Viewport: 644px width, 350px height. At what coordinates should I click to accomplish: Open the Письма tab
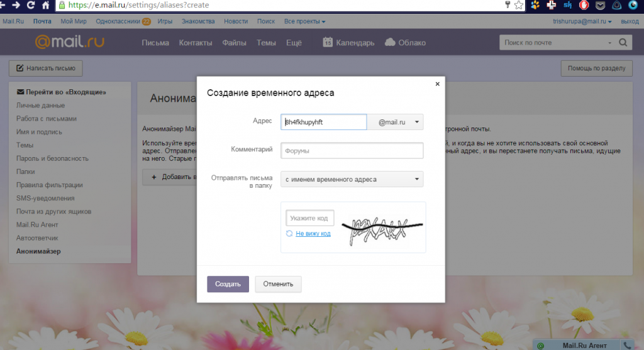(155, 43)
